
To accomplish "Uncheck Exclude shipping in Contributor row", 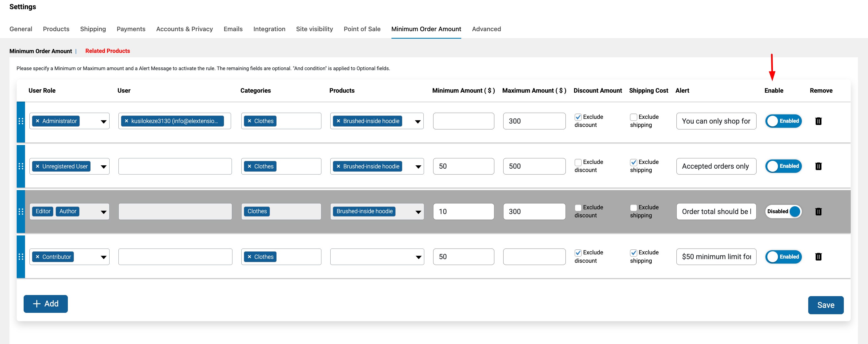I will coord(633,253).
